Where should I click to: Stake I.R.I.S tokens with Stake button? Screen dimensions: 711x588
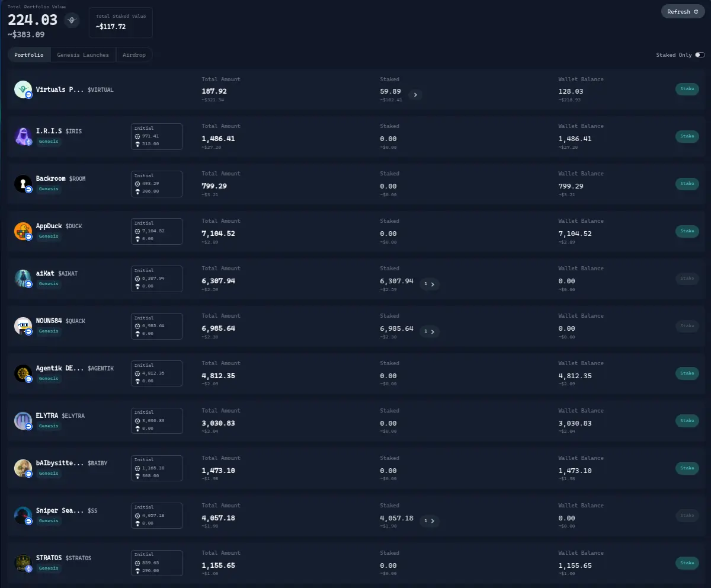pyautogui.click(x=687, y=136)
